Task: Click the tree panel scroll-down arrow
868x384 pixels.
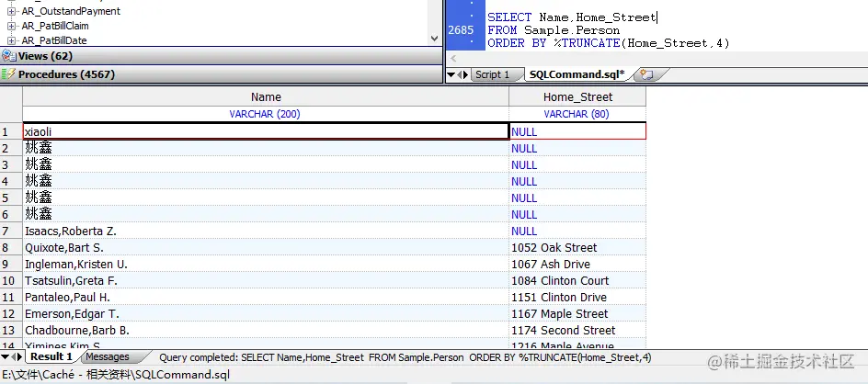Action: pyautogui.click(x=435, y=39)
